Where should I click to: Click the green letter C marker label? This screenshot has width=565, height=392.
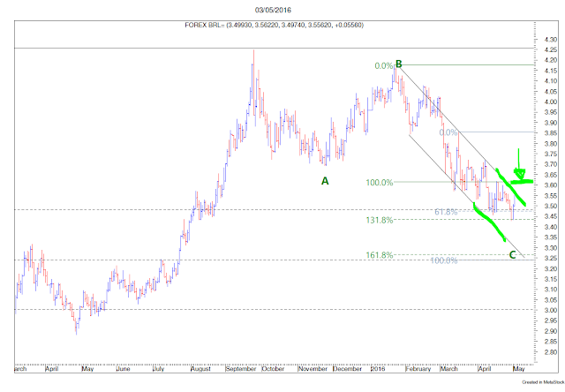pyautogui.click(x=512, y=255)
